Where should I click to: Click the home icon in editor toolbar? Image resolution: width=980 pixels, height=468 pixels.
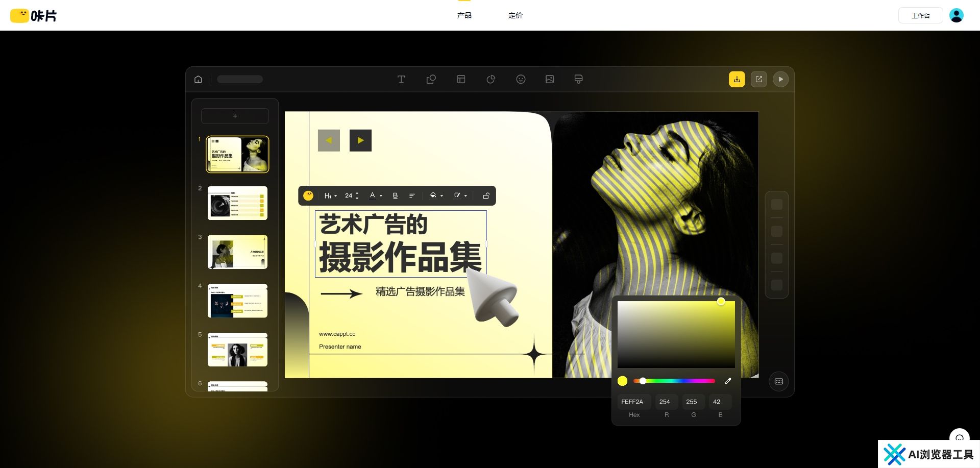[198, 79]
